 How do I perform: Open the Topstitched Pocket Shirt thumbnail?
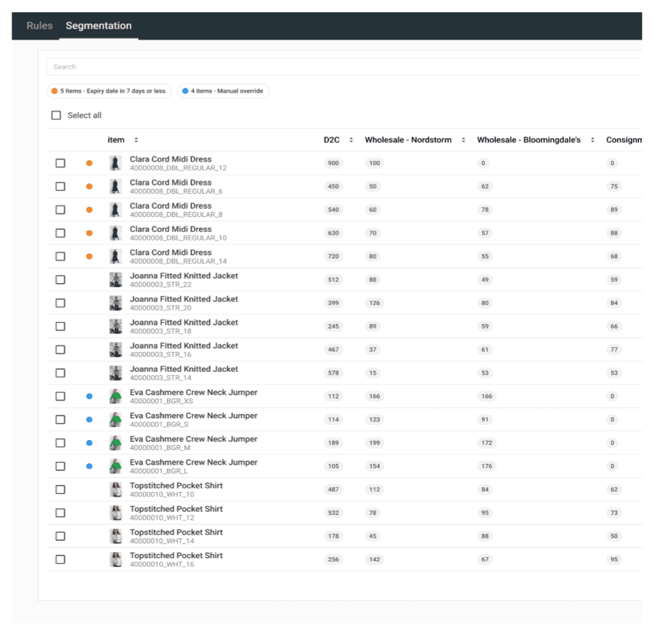tap(115, 489)
